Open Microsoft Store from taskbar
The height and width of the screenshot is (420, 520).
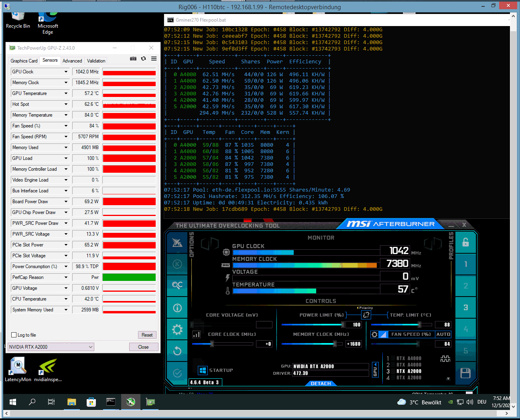point(91,402)
